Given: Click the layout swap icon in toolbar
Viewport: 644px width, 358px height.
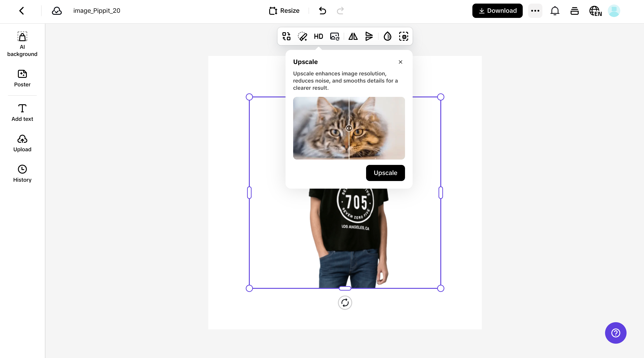Looking at the screenshot, I should click(x=286, y=36).
